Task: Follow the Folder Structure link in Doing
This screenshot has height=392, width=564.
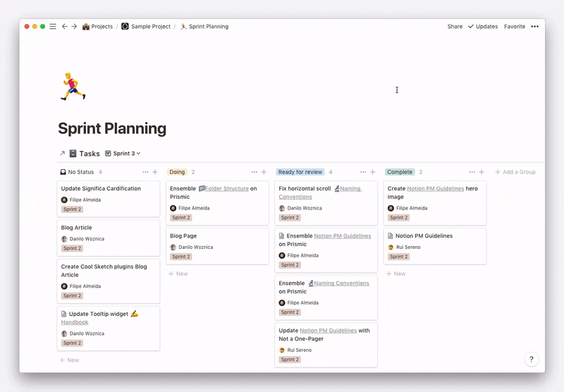Action: (226, 188)
